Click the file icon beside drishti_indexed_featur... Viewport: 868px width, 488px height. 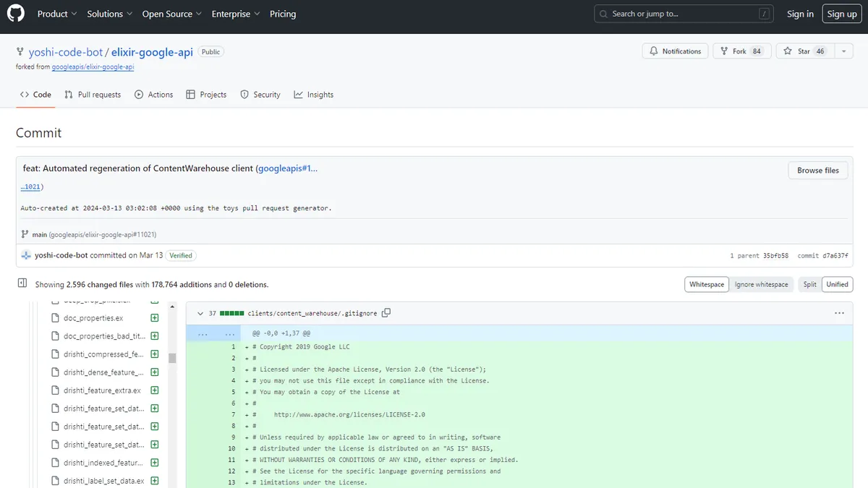coord(56,463)
